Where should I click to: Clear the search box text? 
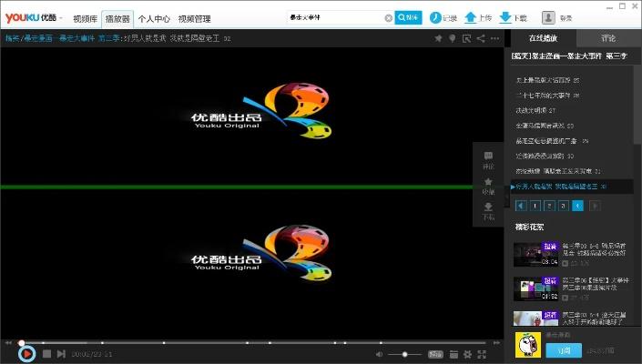point(389,17)
